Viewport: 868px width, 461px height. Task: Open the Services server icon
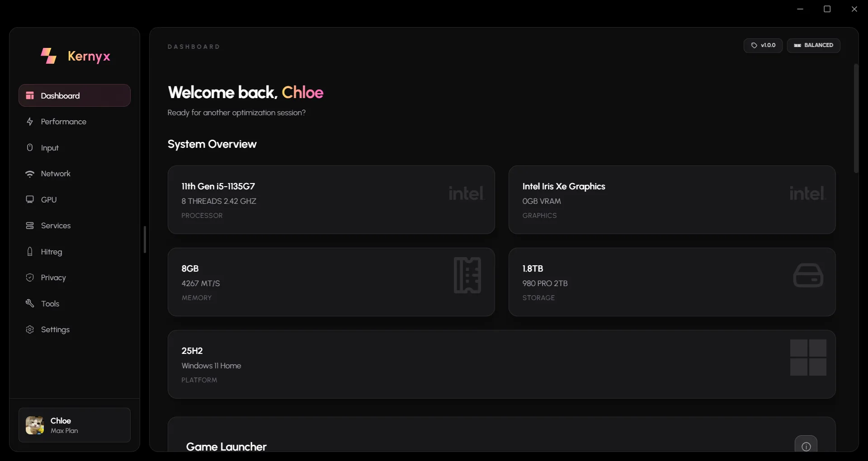pos(30,226)
